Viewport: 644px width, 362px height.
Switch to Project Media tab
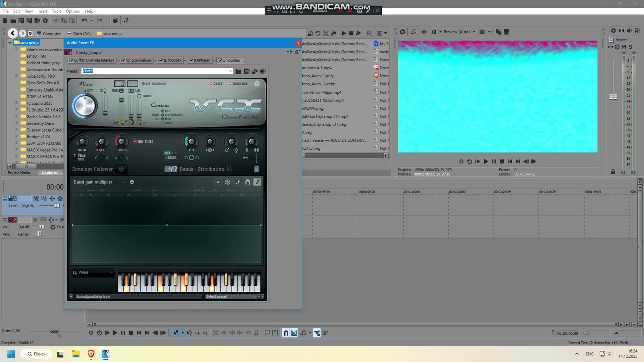[x=19, y=172]
